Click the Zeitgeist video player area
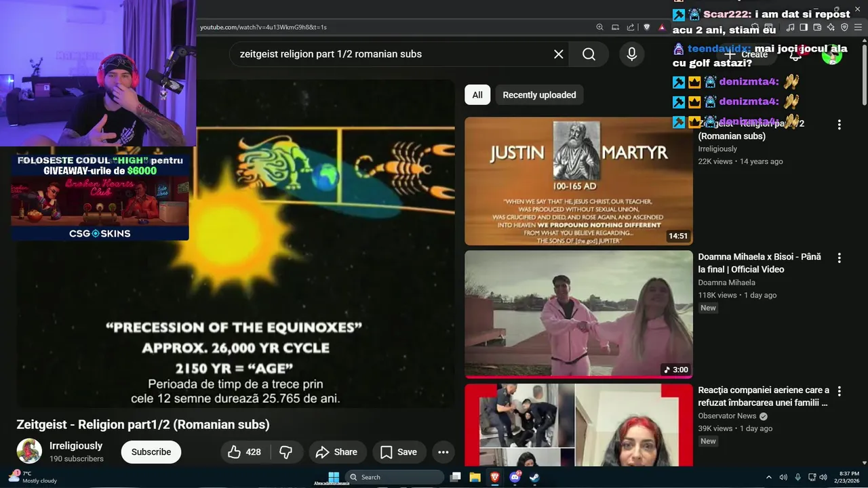868x488 pixels. [x=235, y=244]
